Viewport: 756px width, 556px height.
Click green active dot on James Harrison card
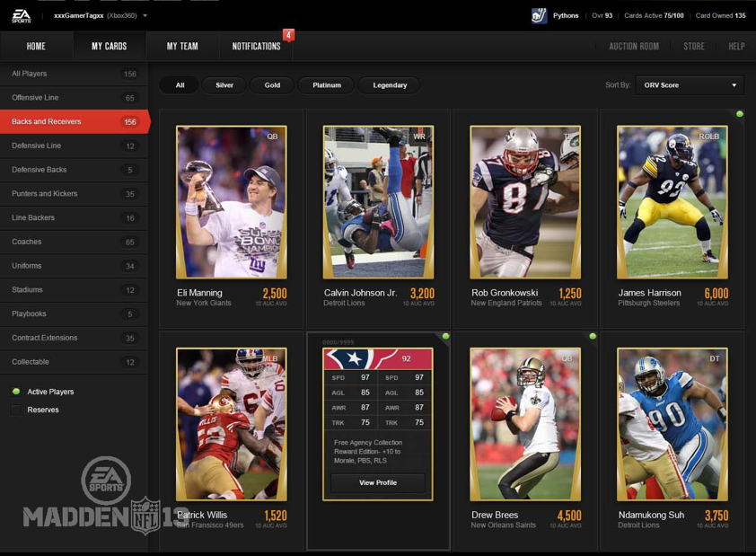pyautogui.click(x=740, y=114)
